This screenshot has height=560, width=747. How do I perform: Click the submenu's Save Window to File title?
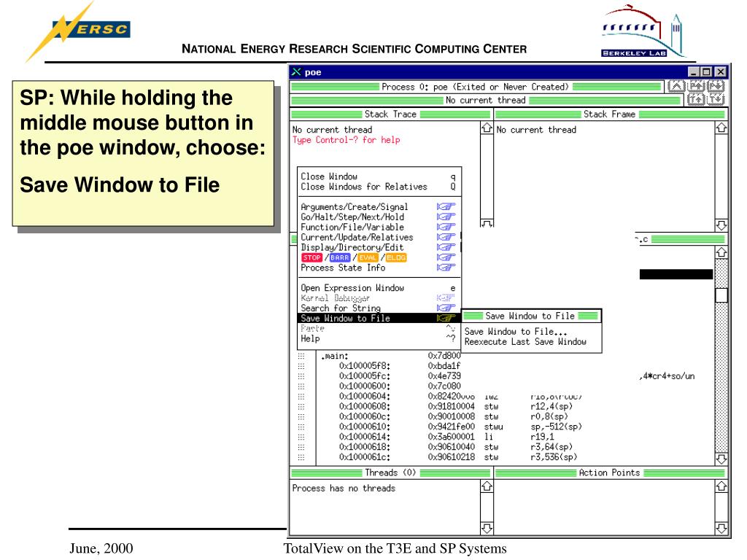(x=530, y=316)
